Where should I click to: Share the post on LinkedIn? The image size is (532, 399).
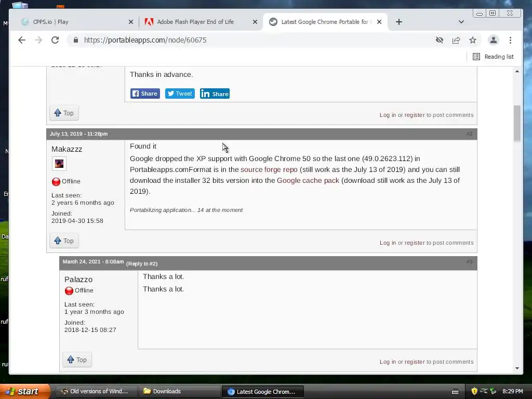coord(215,94)
